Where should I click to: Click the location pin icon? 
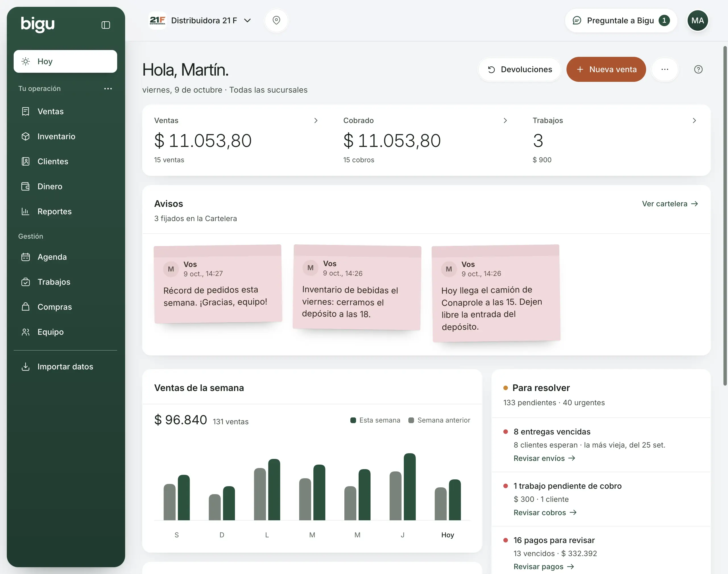[276, 20]
